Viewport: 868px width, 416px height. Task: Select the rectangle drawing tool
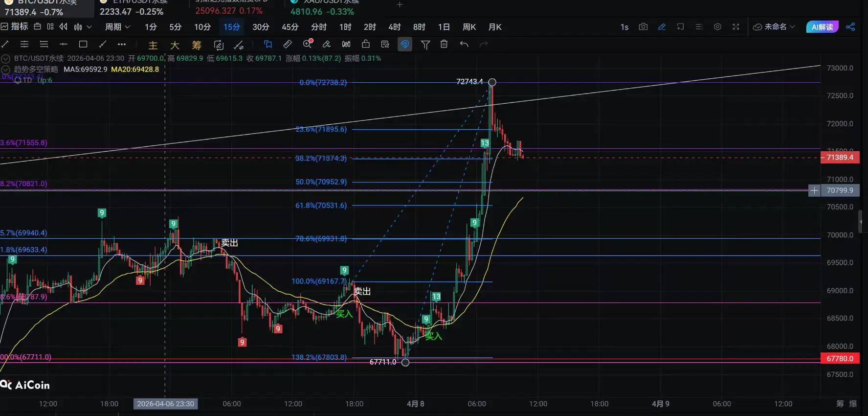(83, 45)
